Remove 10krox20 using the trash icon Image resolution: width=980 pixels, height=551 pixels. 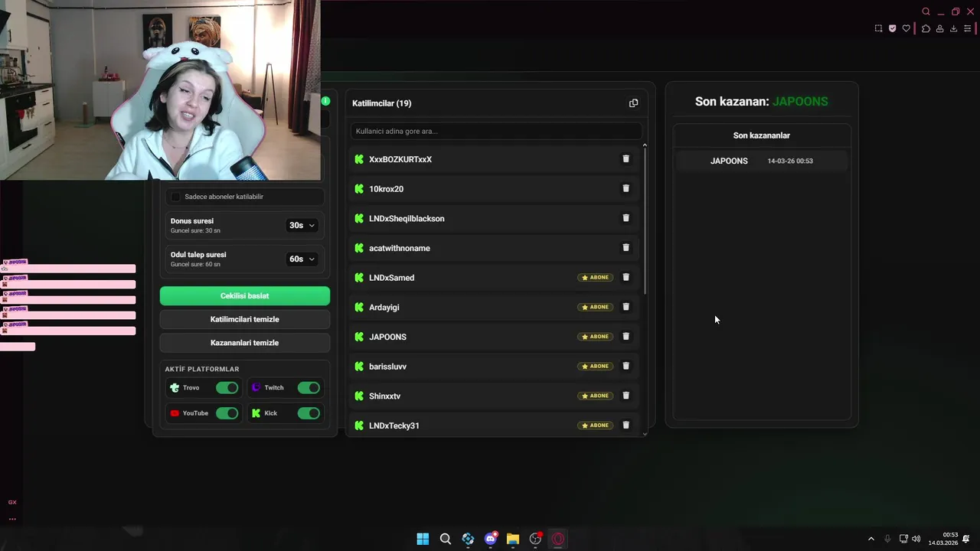626,188
